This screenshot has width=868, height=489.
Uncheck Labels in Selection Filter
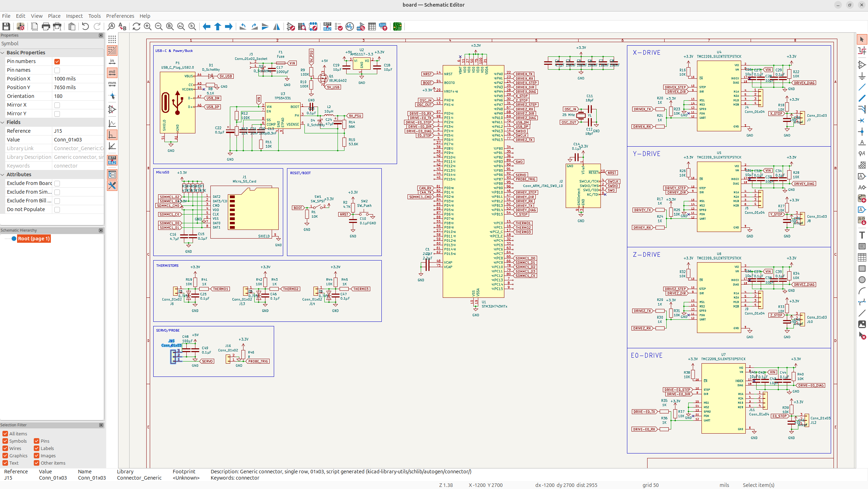[x=37, y=448]
